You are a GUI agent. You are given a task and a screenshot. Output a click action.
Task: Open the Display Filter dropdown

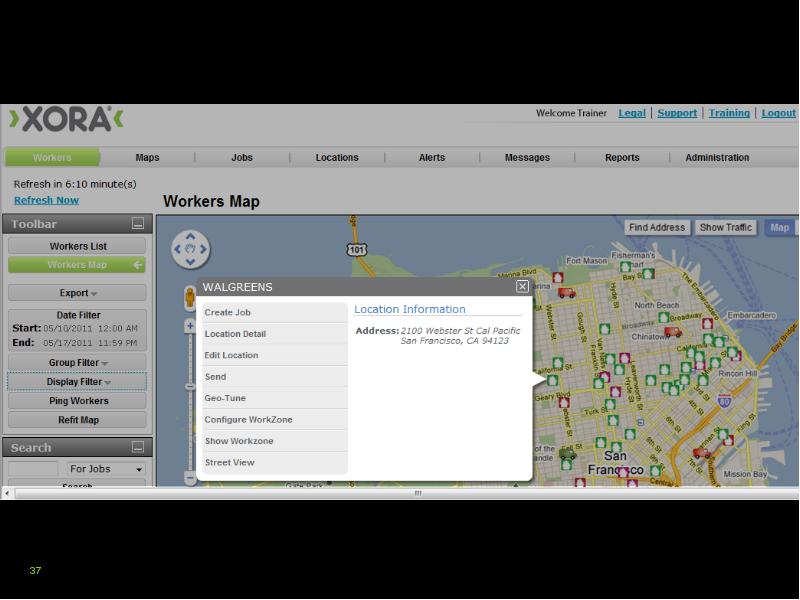pos(77,382)
